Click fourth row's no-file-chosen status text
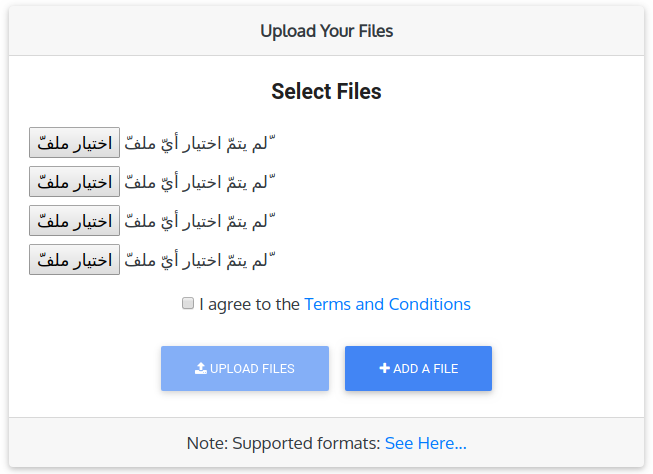 198,260
